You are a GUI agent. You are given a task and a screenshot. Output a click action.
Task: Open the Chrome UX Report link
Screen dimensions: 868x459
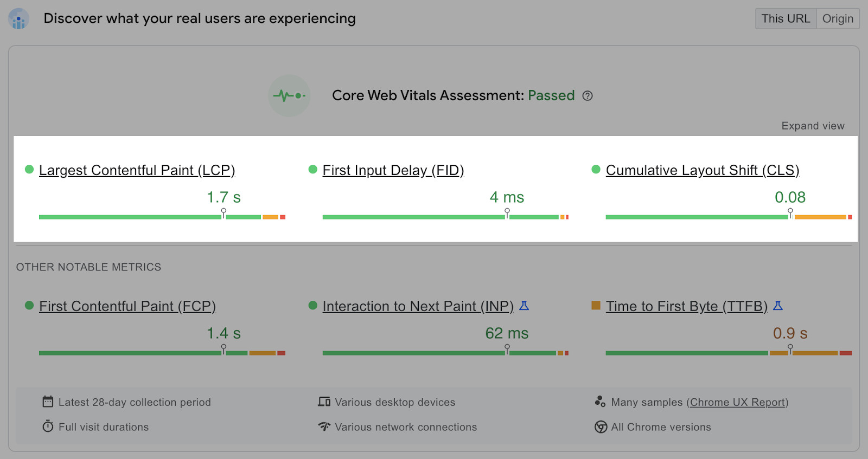tap(737, 402)
